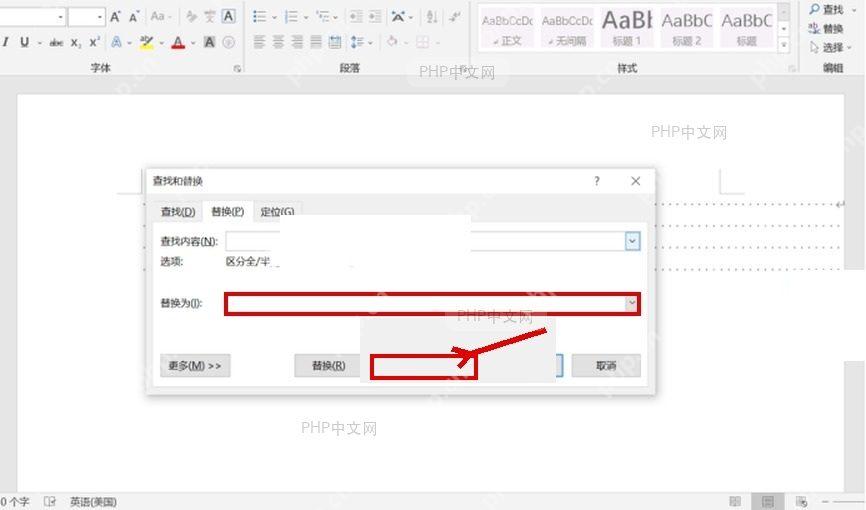Click the dialog help question mark

597,181
